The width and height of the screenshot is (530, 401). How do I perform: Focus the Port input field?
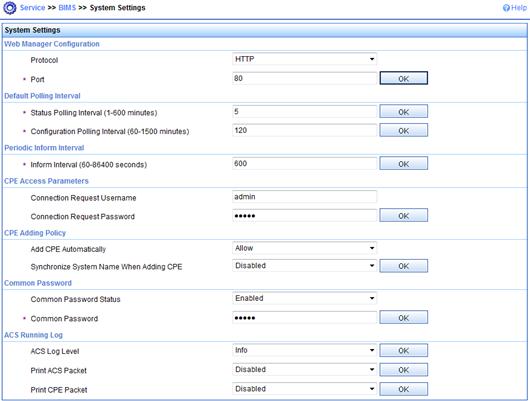304,78
